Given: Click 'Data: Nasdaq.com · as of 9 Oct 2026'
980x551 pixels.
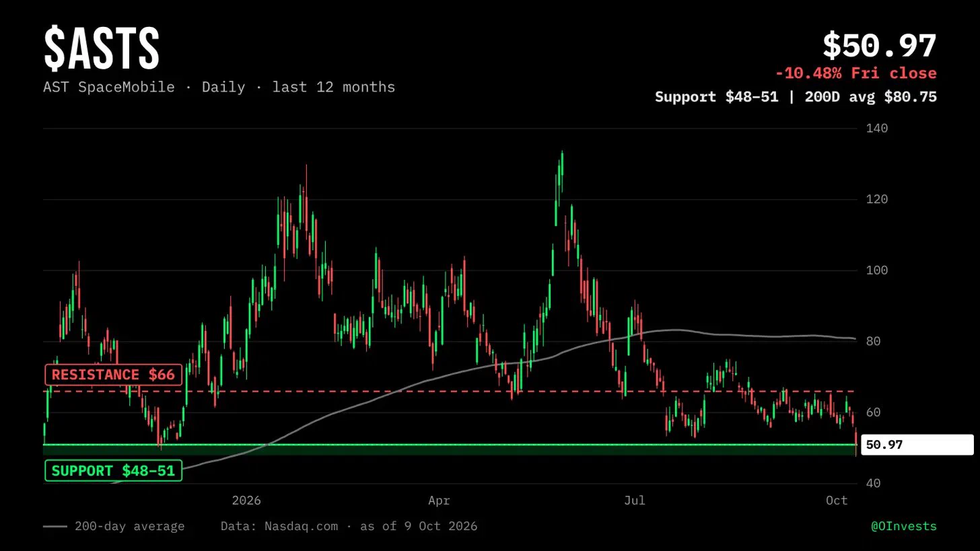Looking at the screenshot, I should [349, 526].
